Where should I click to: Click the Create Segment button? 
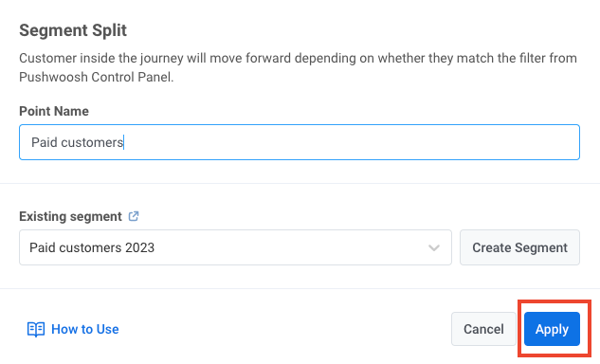point(519,247)
